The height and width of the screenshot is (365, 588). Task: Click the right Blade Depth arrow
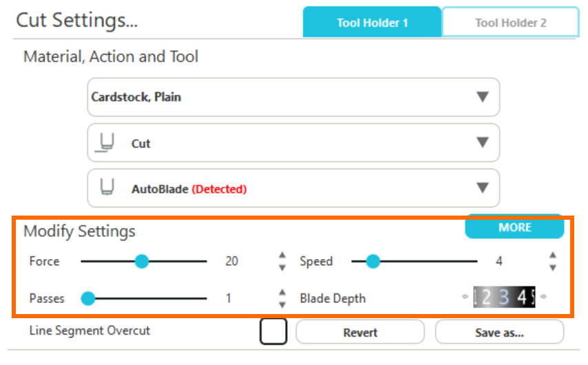[x=544, y=298]
